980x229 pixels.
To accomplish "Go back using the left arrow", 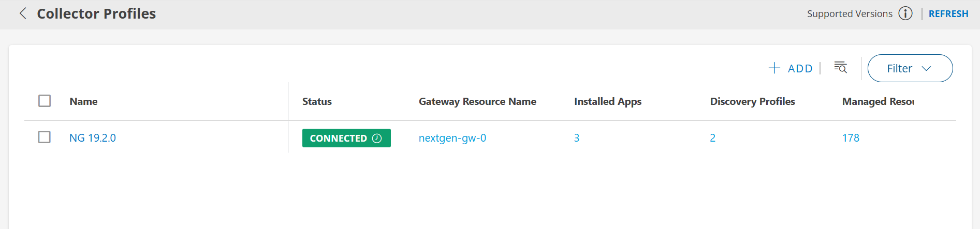I will (23, 13).
